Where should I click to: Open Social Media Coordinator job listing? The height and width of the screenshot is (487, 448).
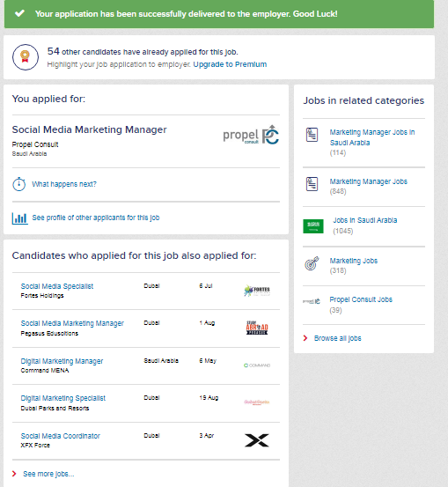[x=60, y=436]
